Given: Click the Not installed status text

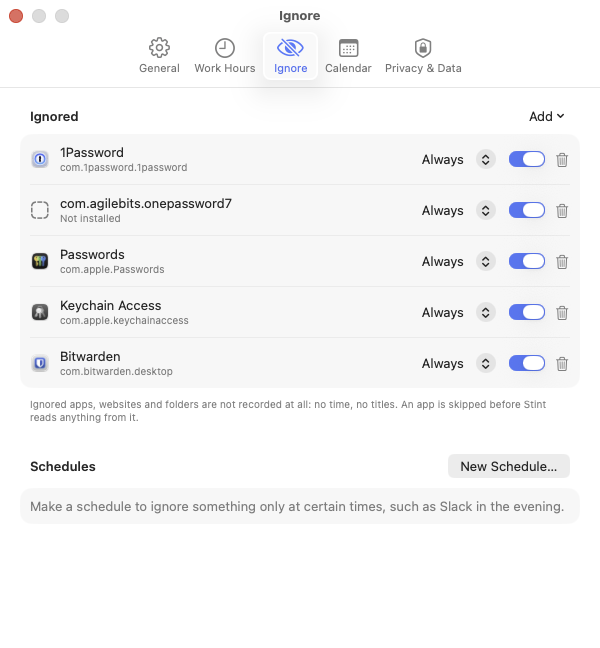Looking at the screenshot, I should 90,218.
